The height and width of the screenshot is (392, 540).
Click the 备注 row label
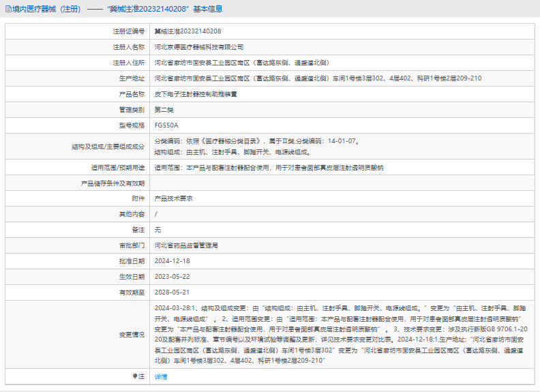point(138,230)
